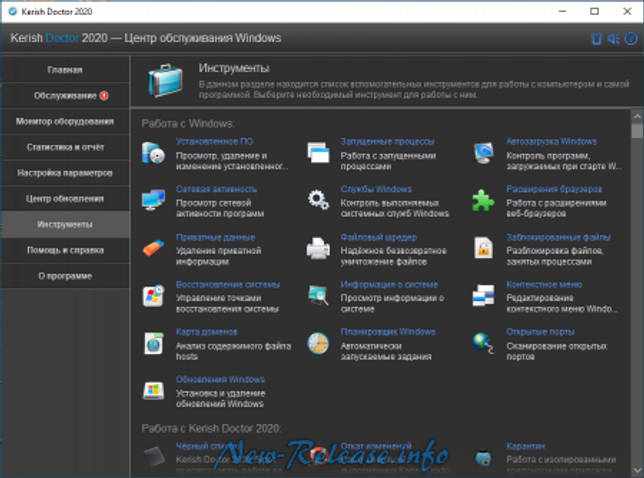644x478 pixels.
Task: Click the scrollbar up arrow
Action: click(637, 116)
